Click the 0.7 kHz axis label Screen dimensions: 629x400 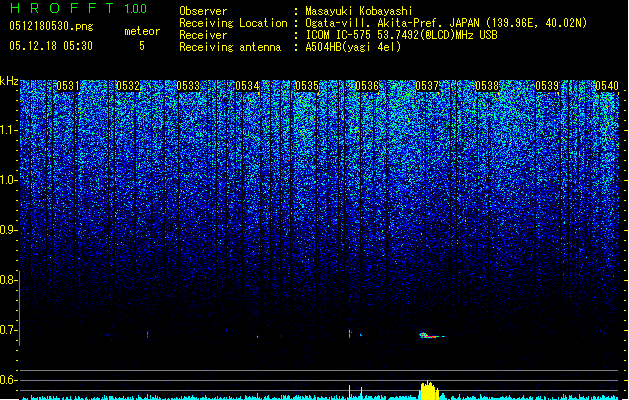tap(8, 330)
